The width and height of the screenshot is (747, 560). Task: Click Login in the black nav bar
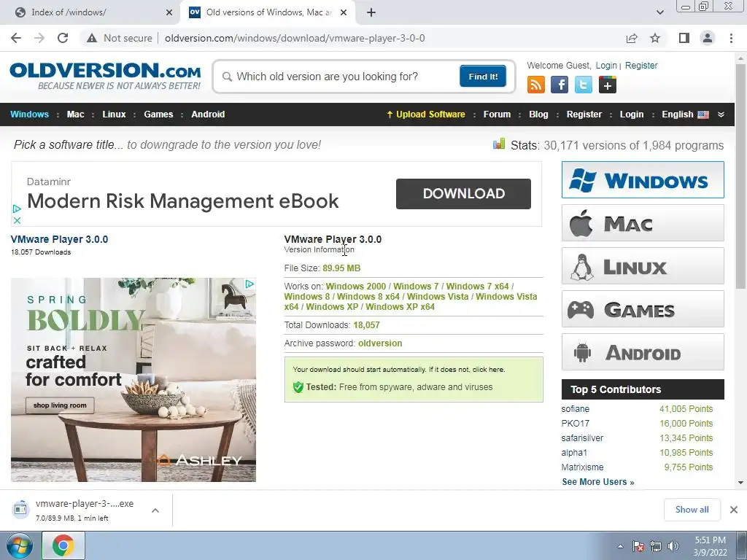632,114
